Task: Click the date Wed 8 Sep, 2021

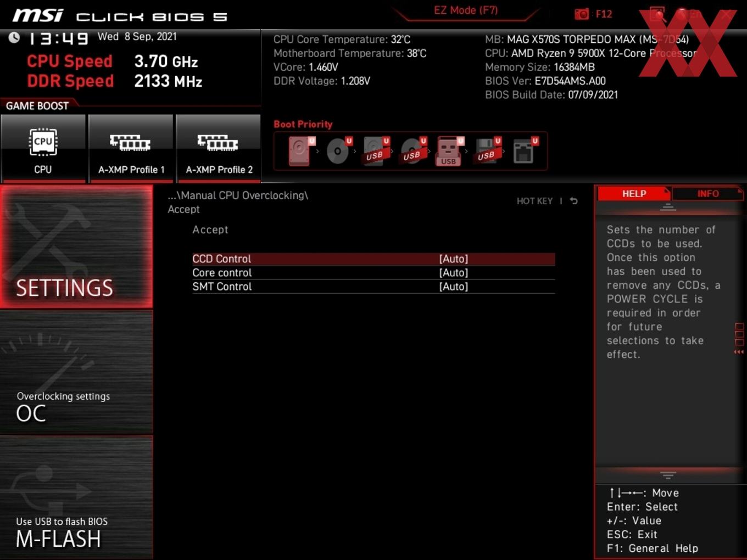Action: [137, 37]
